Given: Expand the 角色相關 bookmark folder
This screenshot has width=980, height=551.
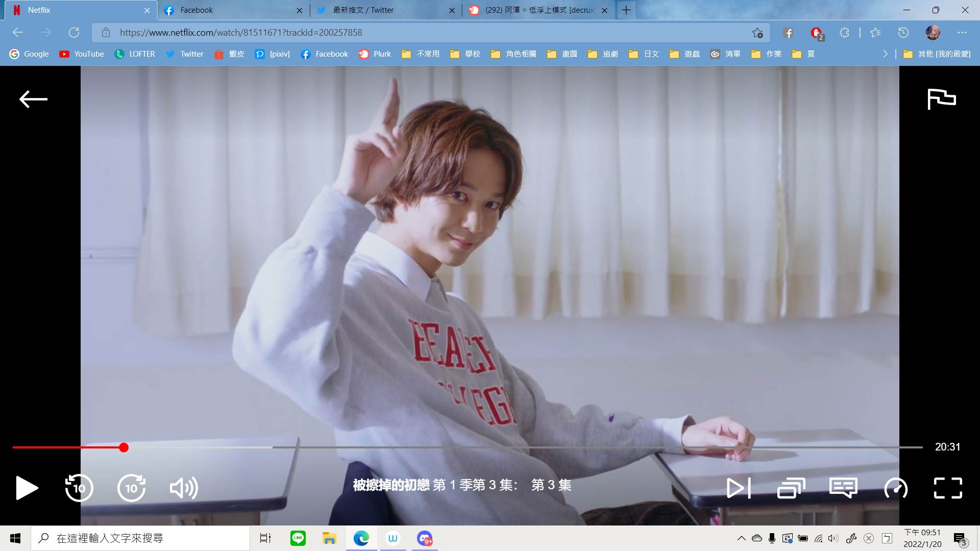Looking at the screenshot, I should tap(513, 54).
